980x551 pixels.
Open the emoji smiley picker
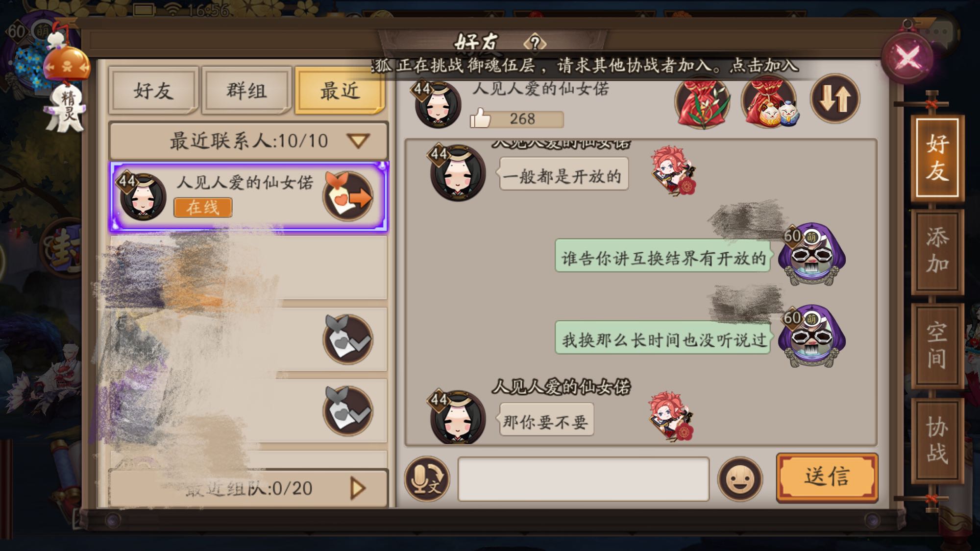740,479
